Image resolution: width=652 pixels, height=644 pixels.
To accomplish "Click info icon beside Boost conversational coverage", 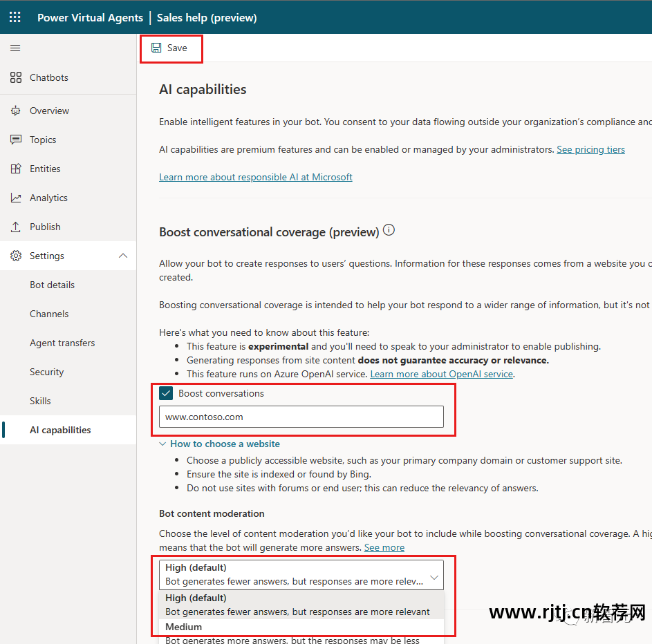I will [389, 230].
